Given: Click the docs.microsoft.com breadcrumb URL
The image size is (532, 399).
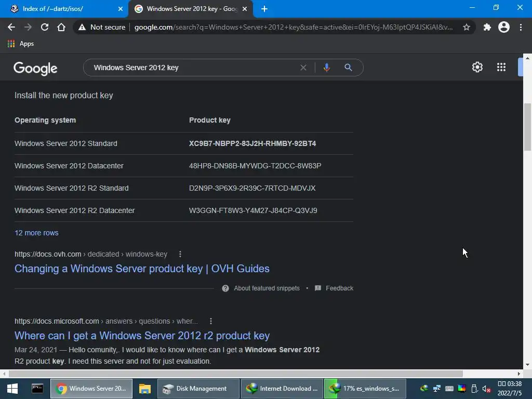Looking at the screenshot, I should point(106,321).
